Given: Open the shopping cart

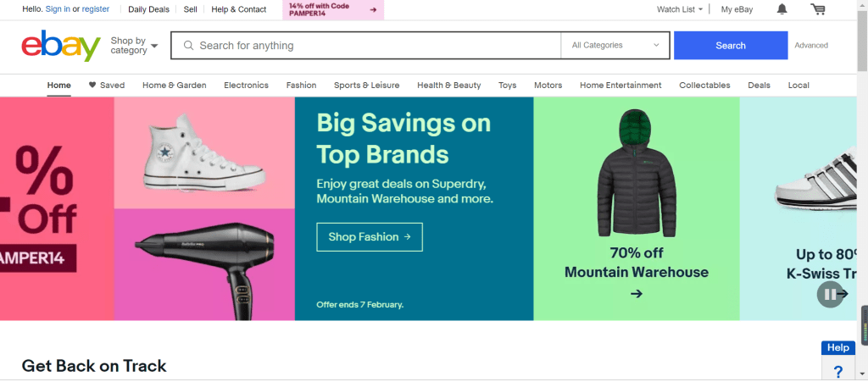Looking at the screenshot, I should point(817,9).
